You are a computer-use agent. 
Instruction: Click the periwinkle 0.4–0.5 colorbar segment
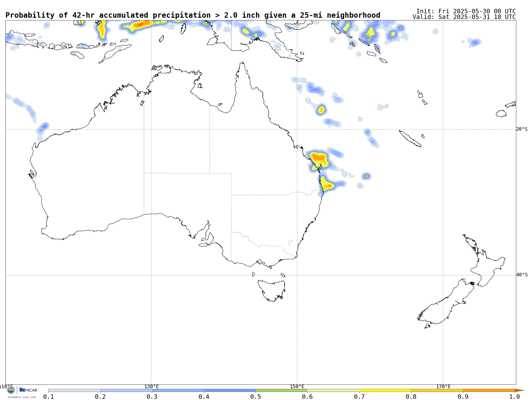(230, 390)
